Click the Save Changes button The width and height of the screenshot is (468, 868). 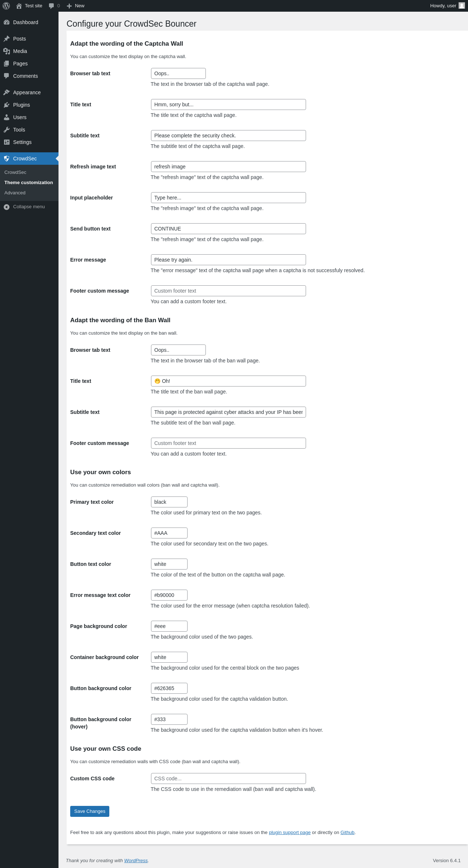point(90,811)
